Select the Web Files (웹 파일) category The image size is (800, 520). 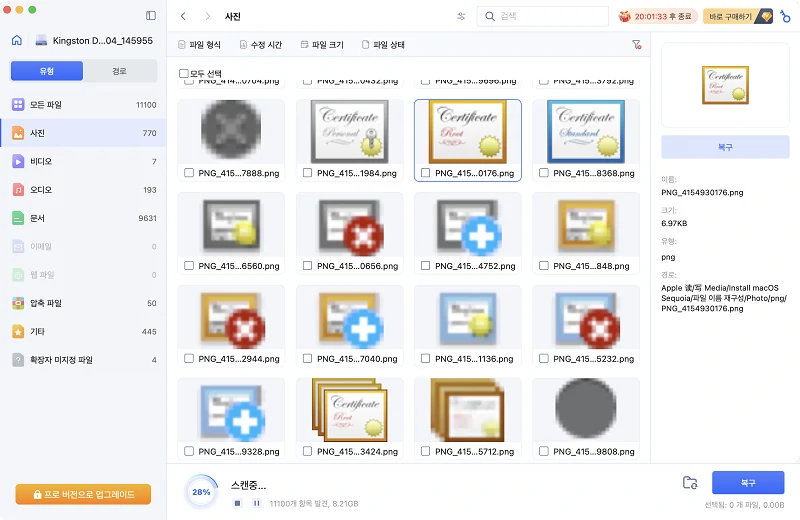click(83, 275)
